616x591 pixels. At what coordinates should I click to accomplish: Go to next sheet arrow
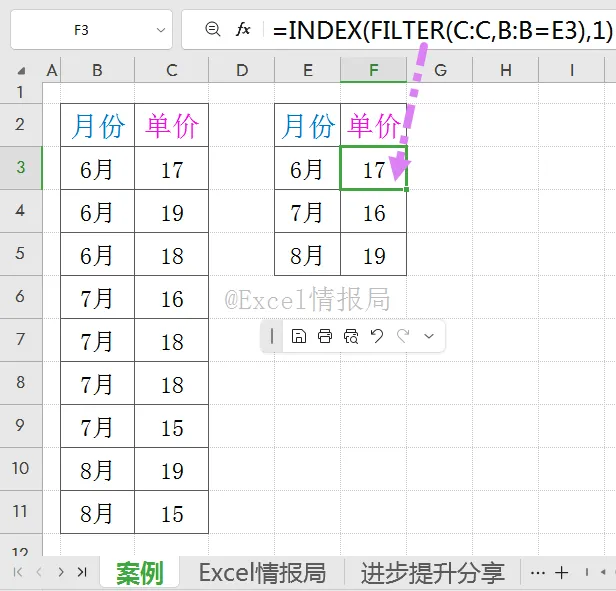tap(60, 572)
